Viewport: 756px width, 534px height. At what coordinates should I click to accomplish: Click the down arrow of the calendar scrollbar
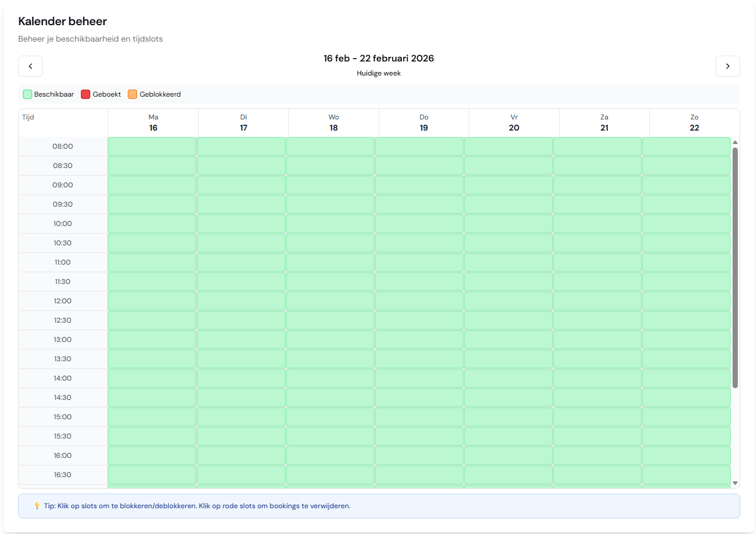click(735, 482)
